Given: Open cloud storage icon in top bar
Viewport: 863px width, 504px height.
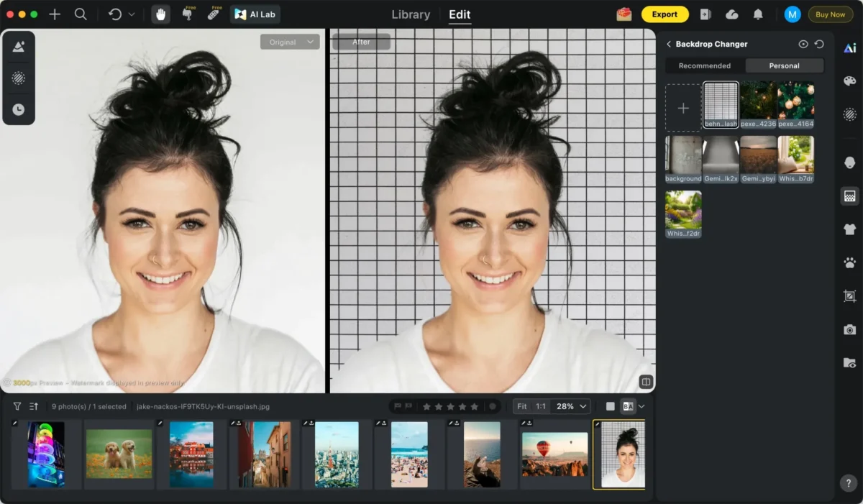Looking at the screenshot, I should (x=732, y=14).
